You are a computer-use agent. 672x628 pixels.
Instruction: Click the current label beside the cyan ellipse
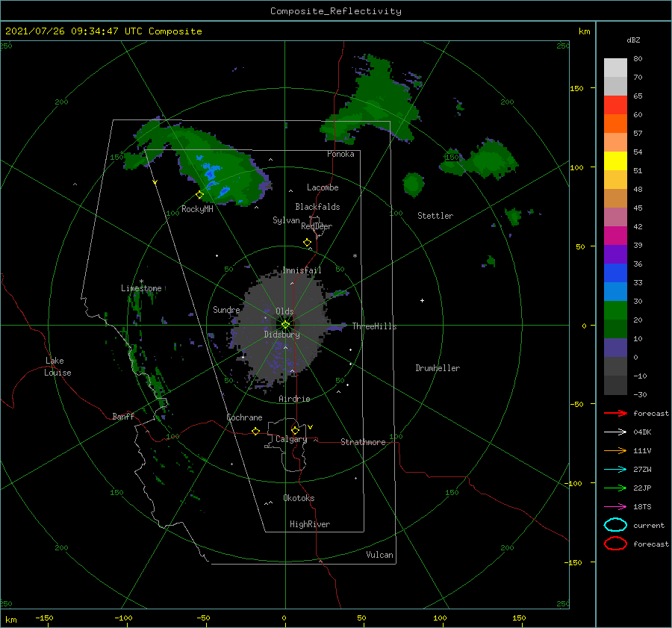click(649, 525)
